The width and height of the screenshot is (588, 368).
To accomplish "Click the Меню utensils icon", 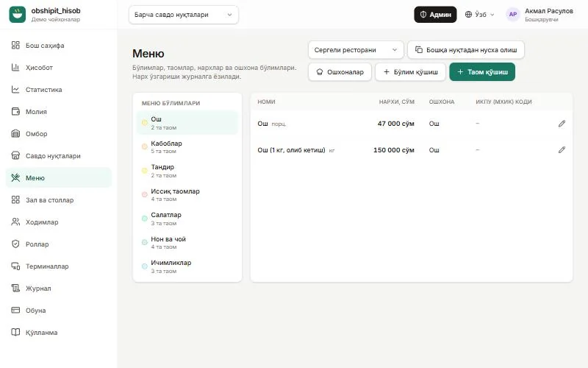I will point(15,177).
